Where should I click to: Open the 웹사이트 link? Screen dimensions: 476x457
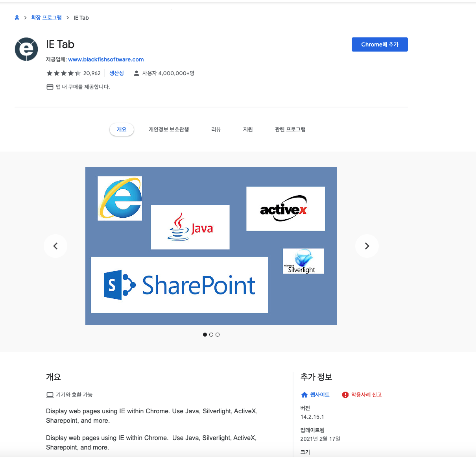tap(320, 395)
